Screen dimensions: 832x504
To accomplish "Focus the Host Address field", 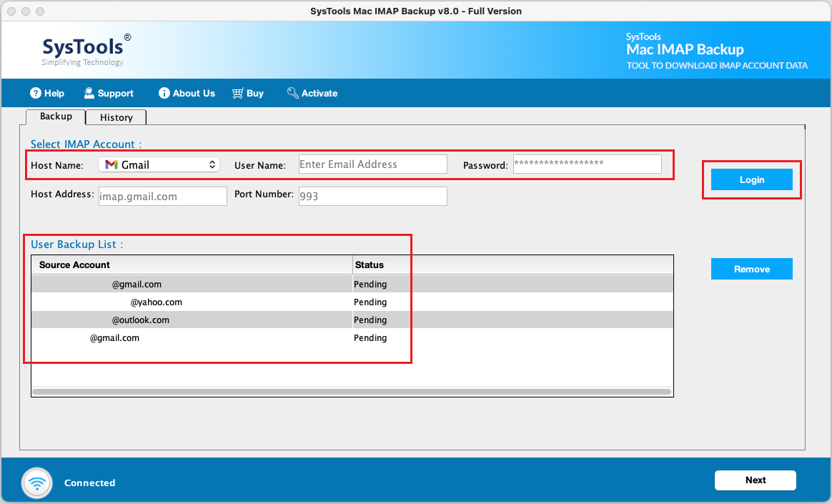I will click(163, 197).
